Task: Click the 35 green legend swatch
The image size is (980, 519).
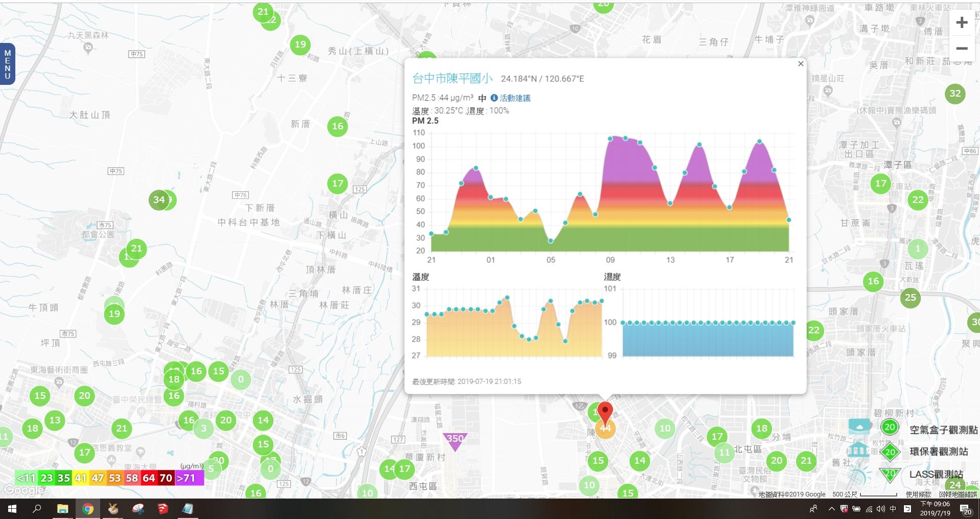Action: coord(63,478)
